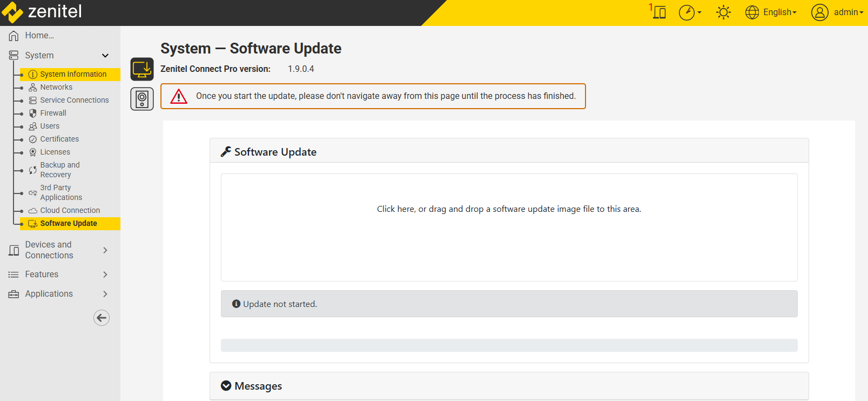Open the Firewall settings page
868x401 pixels.
click(x=53, y=113)
